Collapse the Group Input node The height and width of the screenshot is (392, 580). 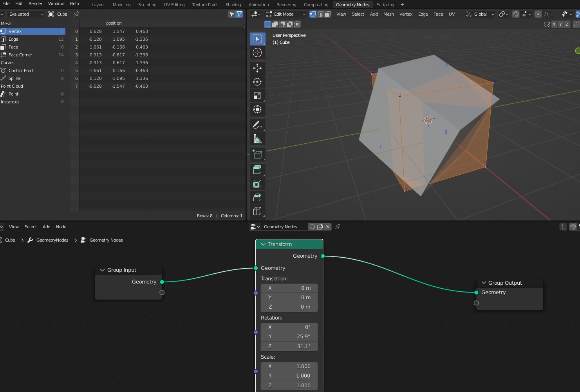point(103,270)
